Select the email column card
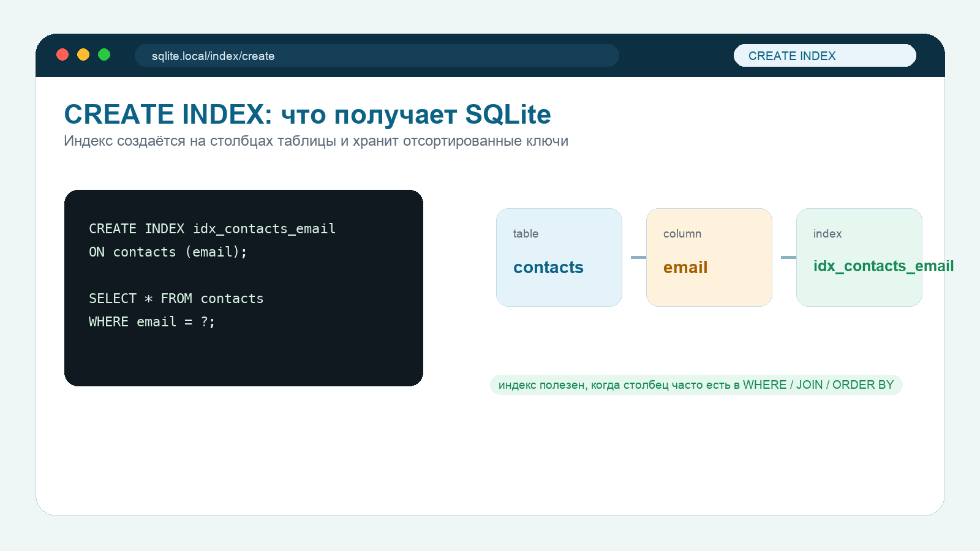 point(709,257)
